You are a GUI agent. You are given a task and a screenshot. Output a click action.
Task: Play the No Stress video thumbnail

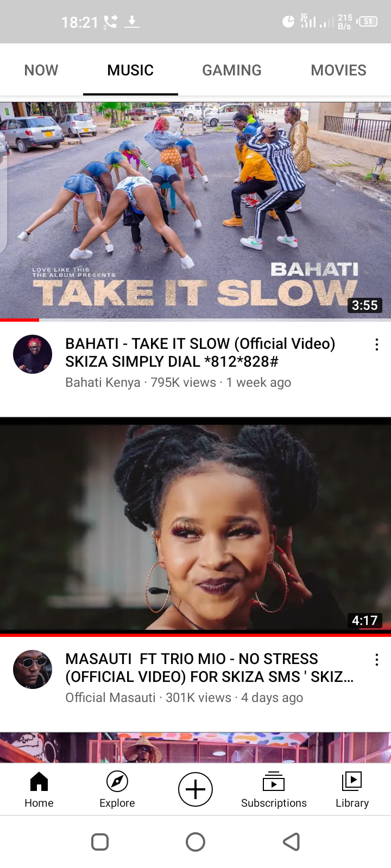pos(195,527)
